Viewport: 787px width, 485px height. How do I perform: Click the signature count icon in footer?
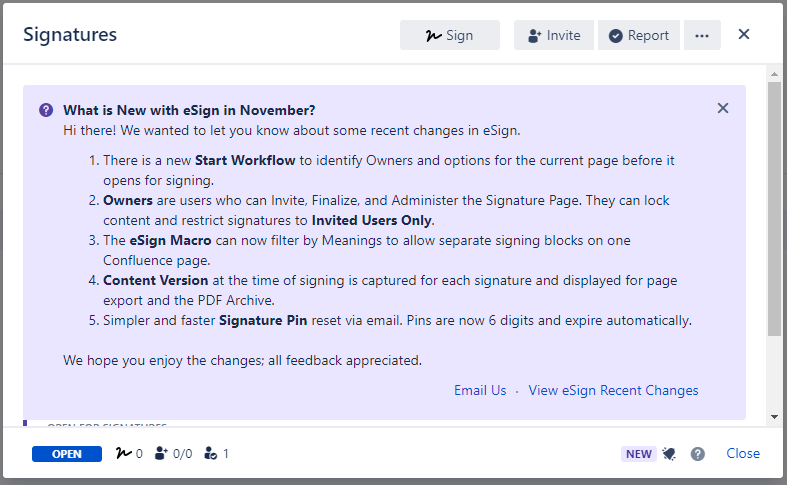coord(125,454)
